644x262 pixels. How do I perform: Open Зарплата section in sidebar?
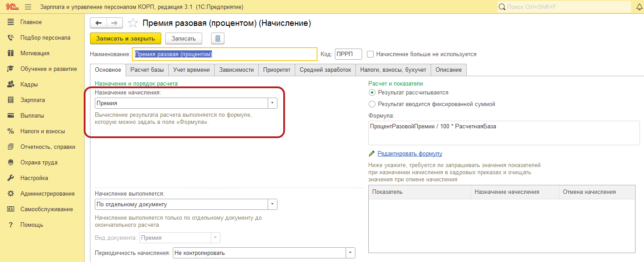[x=33, y=100]
